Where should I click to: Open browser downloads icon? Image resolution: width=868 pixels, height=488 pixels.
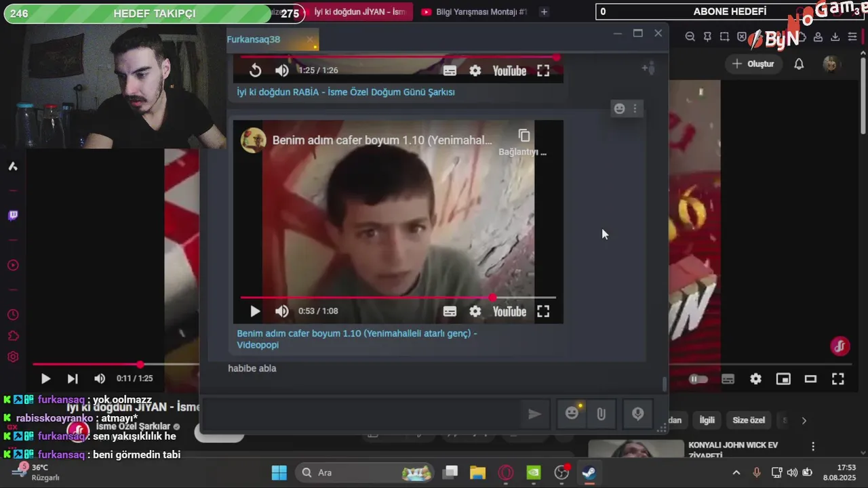(835, 37)
